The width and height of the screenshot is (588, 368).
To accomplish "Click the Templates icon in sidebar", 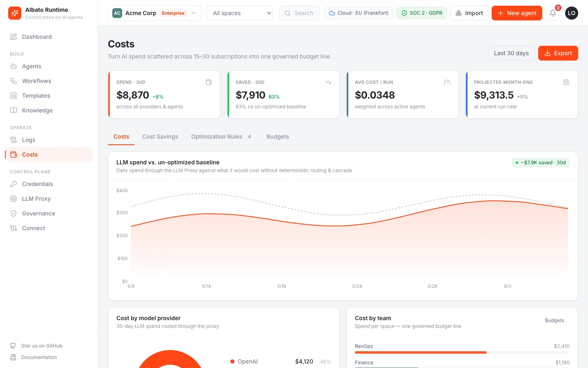I will pyautogui.click(x=13, y=96).
